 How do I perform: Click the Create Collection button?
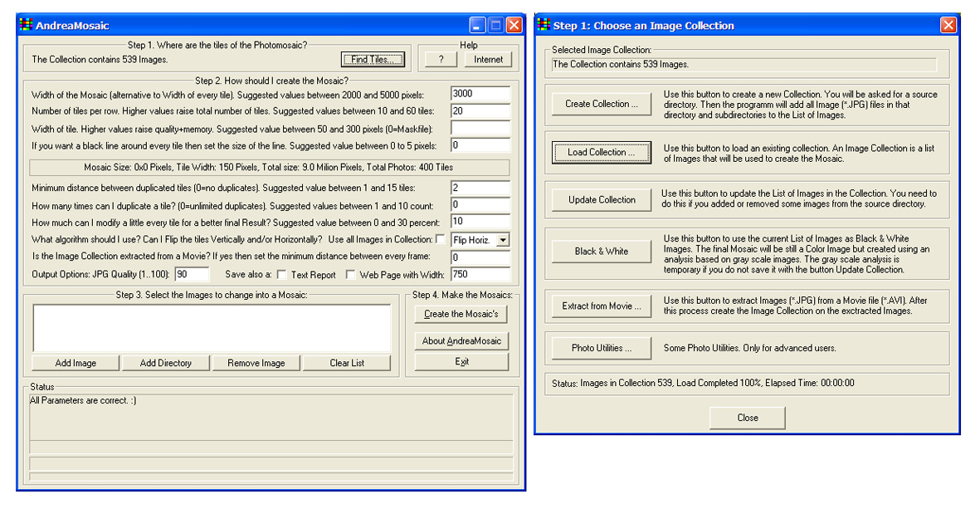602,104
